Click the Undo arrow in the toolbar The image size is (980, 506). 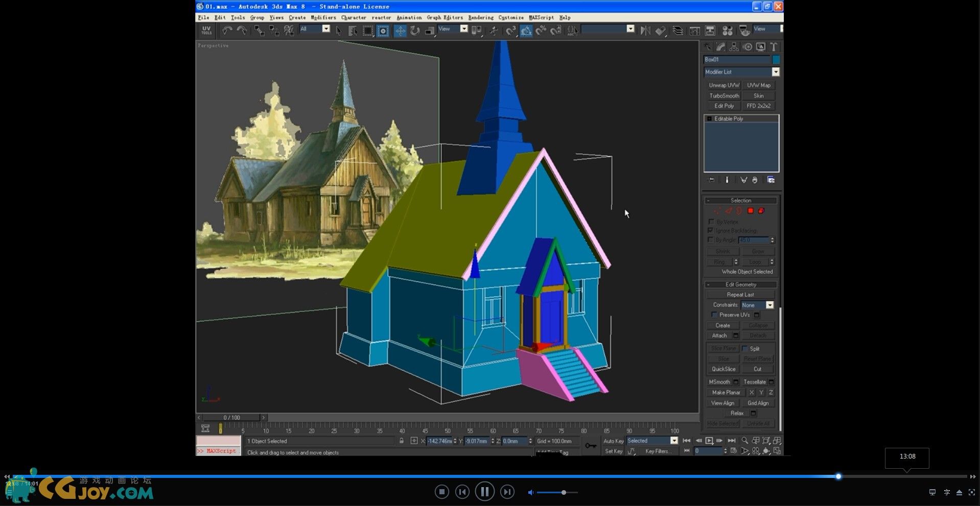(227, 31)
